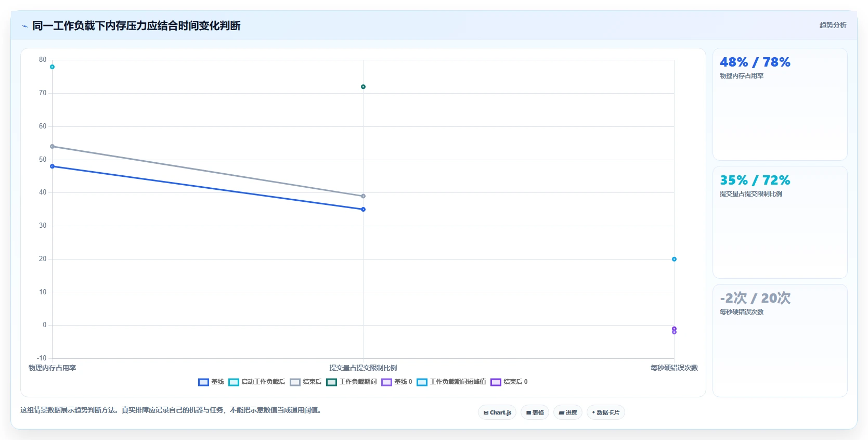
Task: Open the 35% / 72% commit ratio card
Action: (x=780, y=222)
